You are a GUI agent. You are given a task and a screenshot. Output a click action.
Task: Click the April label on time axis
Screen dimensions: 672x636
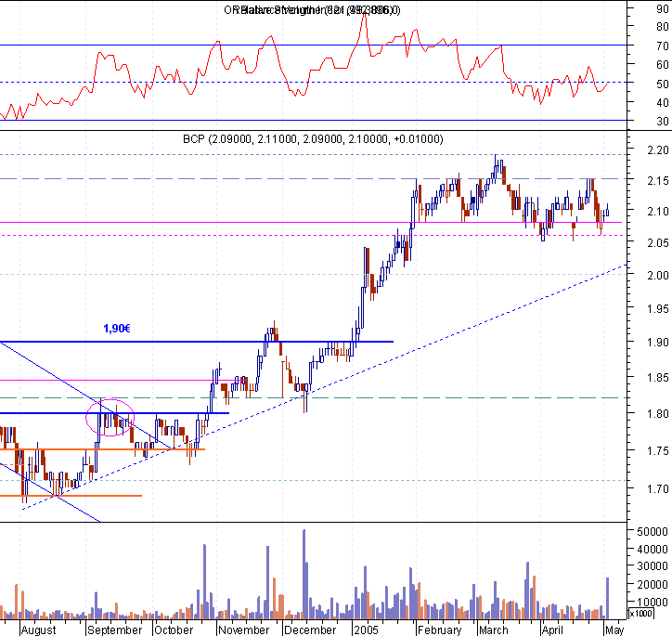pyautogui.click(x=552, y=630)
